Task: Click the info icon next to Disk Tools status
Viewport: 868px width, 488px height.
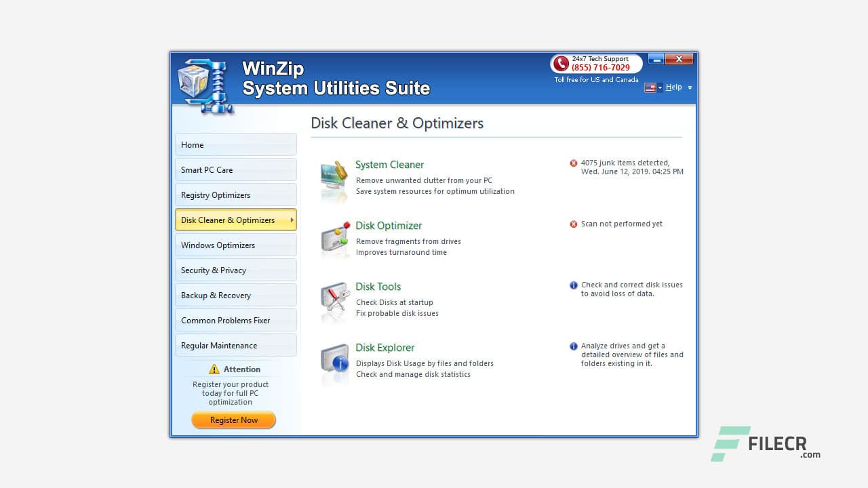Action: (x=572, y=285)
